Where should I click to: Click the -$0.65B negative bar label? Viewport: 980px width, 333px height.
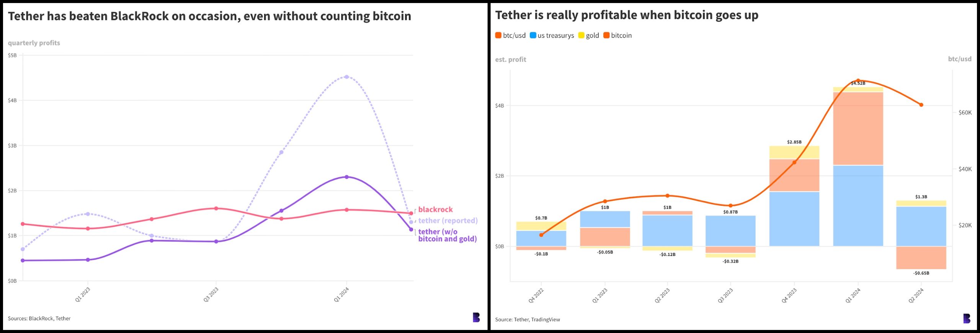(921, 273)
